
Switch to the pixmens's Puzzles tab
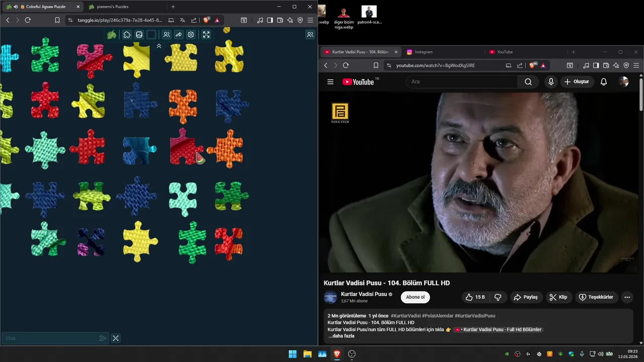pos(113,7)
